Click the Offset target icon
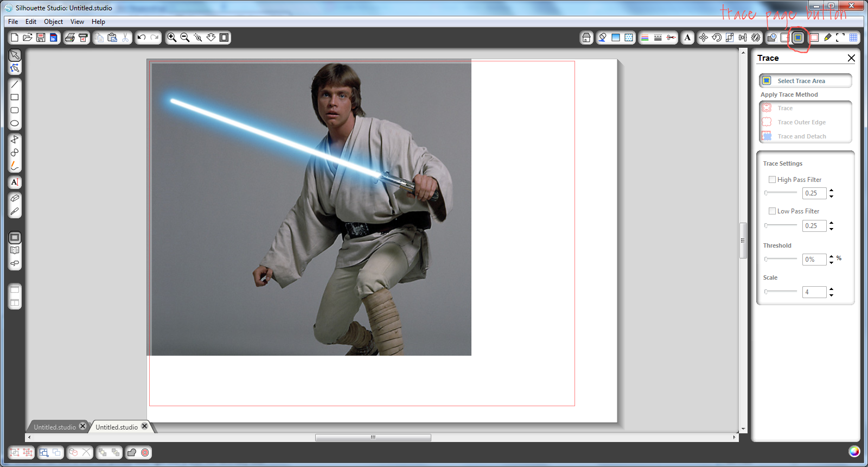The width and height of the screenshot is (868, 467). tap(145, 452)
